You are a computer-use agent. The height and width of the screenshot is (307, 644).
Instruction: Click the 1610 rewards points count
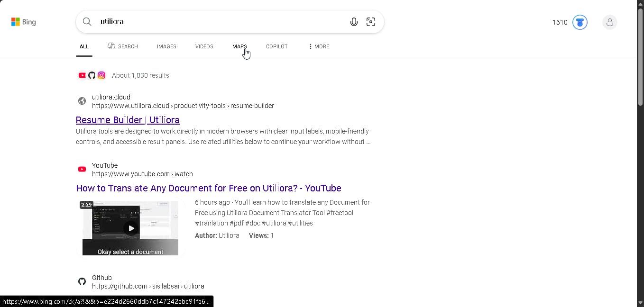[560, 22]
